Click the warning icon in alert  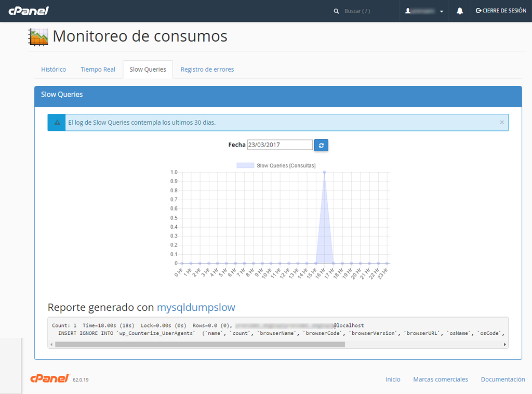coord(57,123)
